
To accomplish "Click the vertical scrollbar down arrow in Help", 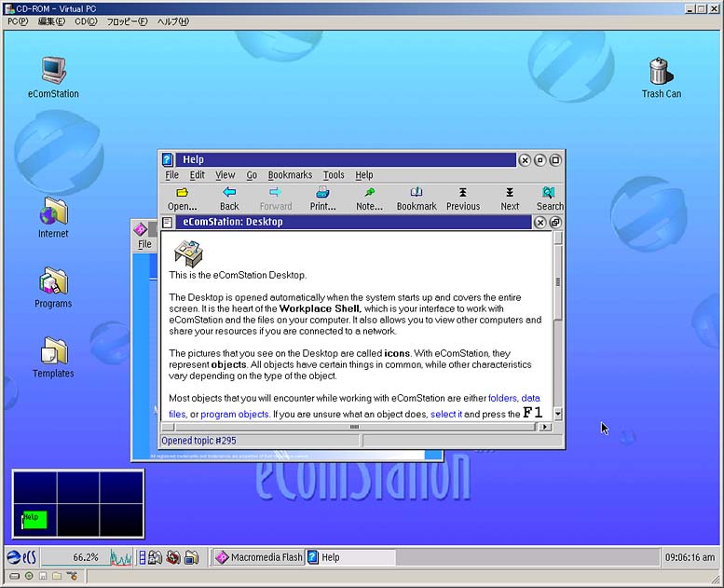I will tap(558, 414).
